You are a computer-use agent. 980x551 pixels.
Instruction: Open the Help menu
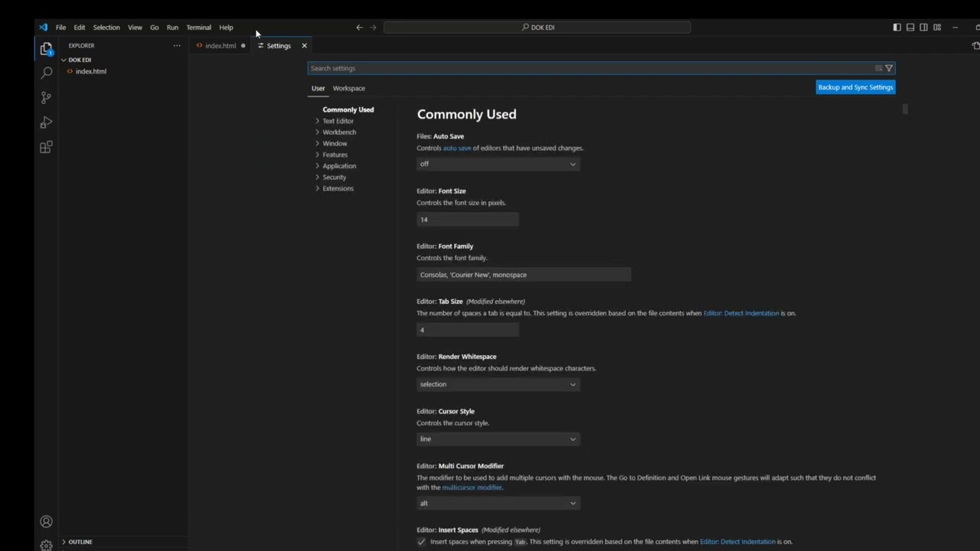coord(226,28)
